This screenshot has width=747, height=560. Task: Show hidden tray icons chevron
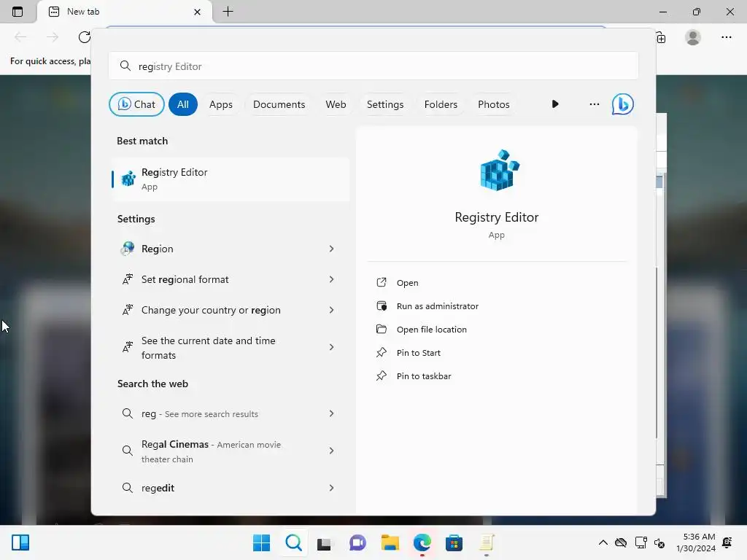point(603,542)
